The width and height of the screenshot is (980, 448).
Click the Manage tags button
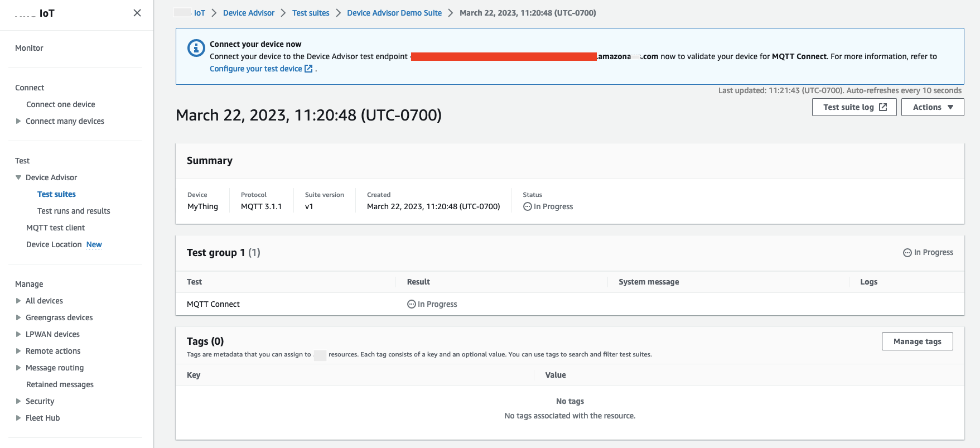(917, 341)
